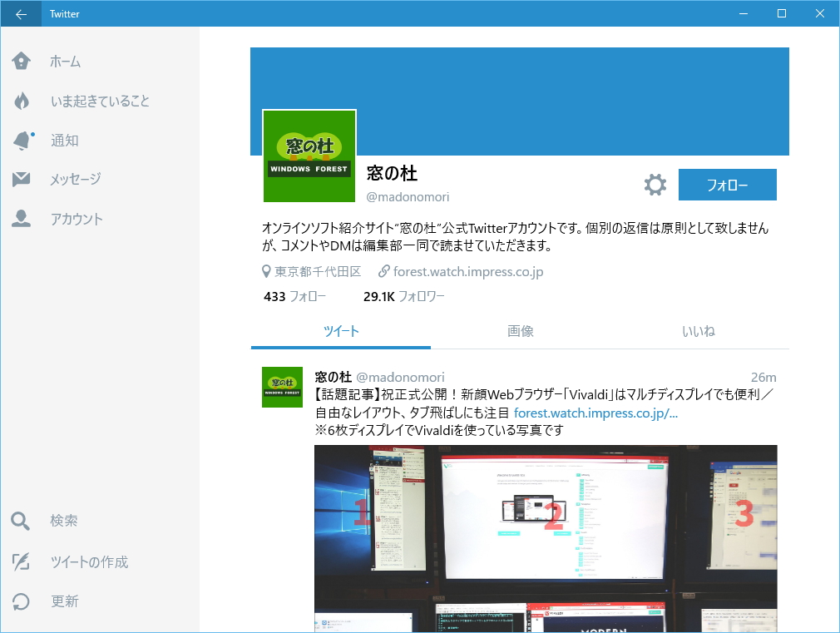Open the 433 フォロー following count
The height and width of the screenshot is (633, 840).
(294, 296)
